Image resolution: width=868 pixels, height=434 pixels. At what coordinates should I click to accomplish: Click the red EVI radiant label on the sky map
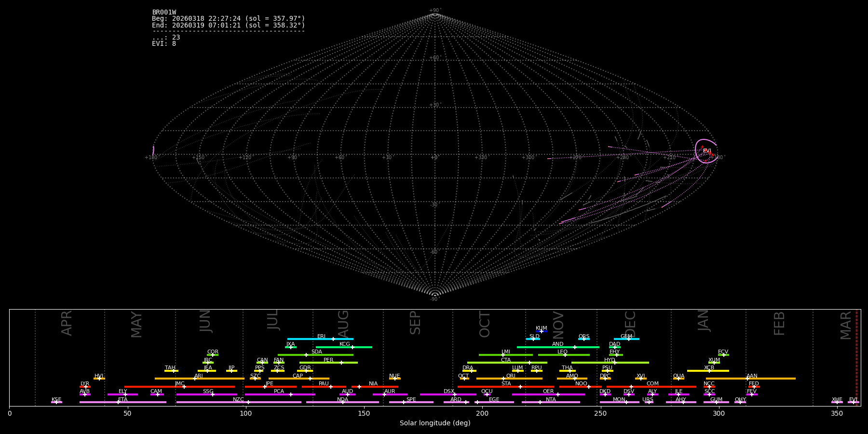coord(707,151)
